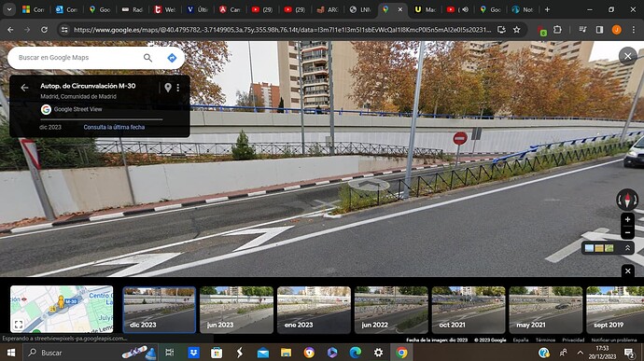
Task: Click the 'Consulta la última fecha' link
Action: [114, 127]
